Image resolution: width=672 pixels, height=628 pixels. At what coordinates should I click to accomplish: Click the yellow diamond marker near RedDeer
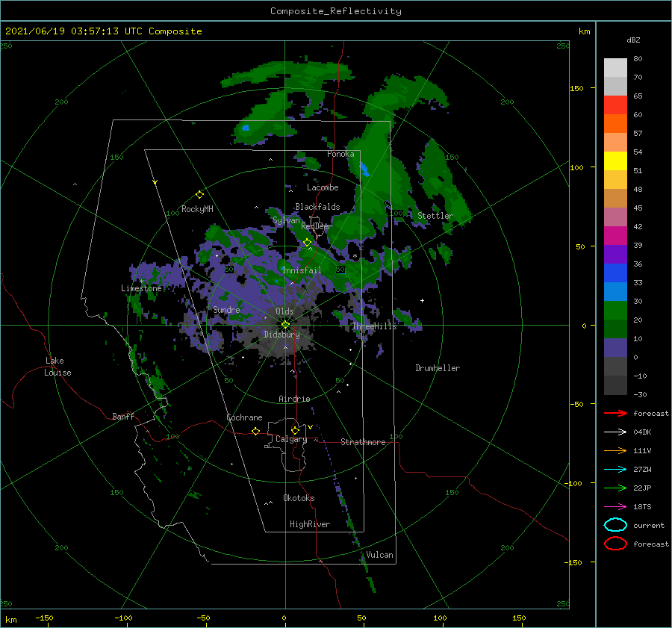307,243
